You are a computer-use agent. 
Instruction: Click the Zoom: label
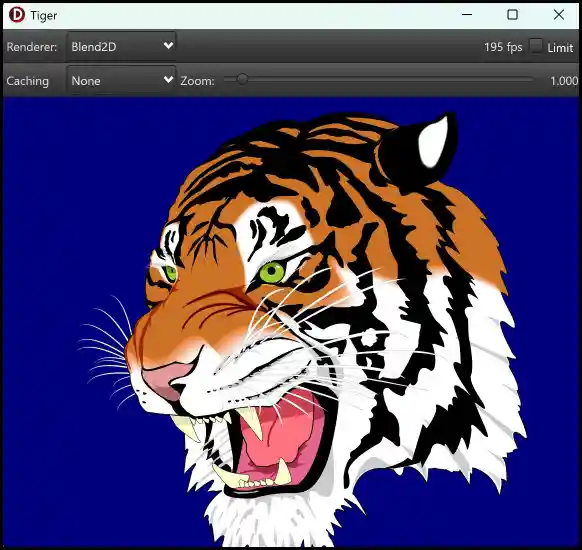197,81
